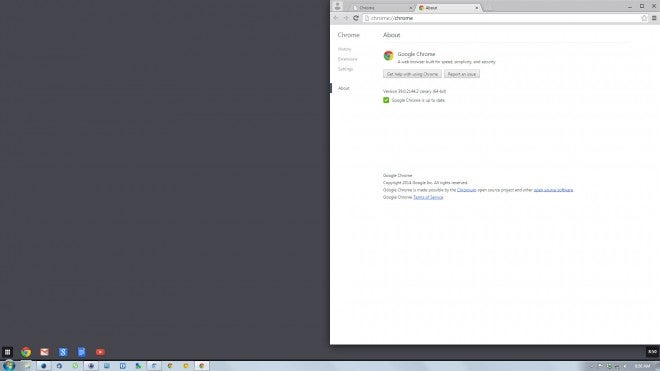Switch to the first Chrome tab
This screenshot has width=660, height=371.
coord(381,8)
